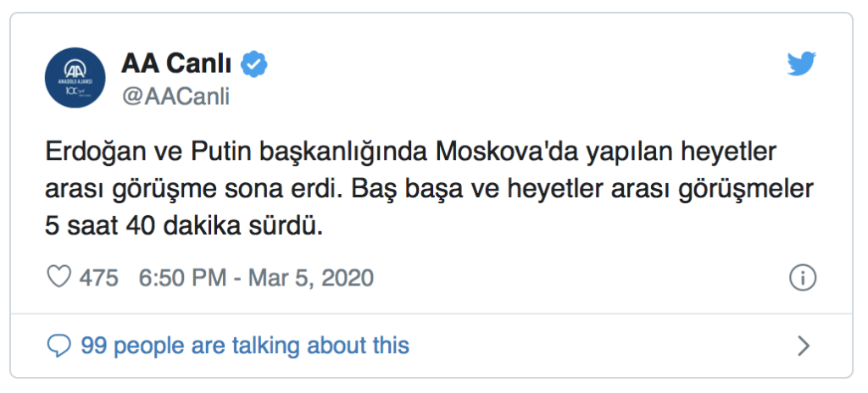The image size is (868, 393).
Task: Open the 99 people are talking about this link
Action: click(245, 346)
